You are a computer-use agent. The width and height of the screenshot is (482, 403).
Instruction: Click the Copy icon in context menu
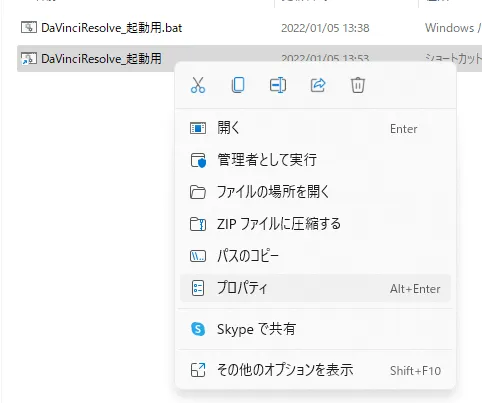pyautogui.click(x=238, y=85)
